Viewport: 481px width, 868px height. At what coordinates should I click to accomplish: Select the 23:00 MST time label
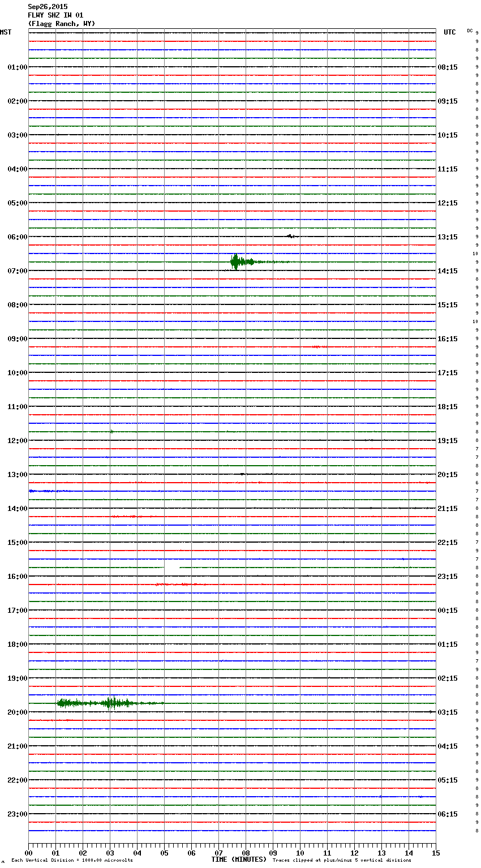(17, 814)
